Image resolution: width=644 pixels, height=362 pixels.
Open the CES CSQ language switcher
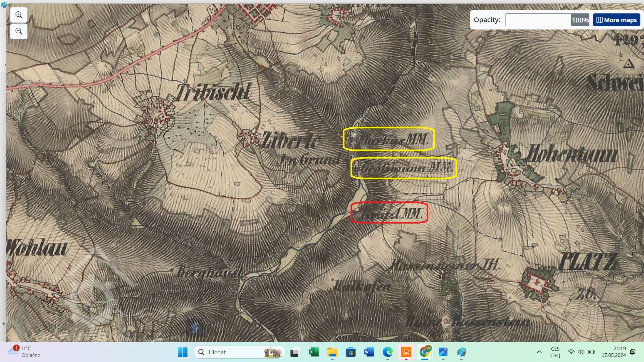pyautogui.click(x=555, y=352)
